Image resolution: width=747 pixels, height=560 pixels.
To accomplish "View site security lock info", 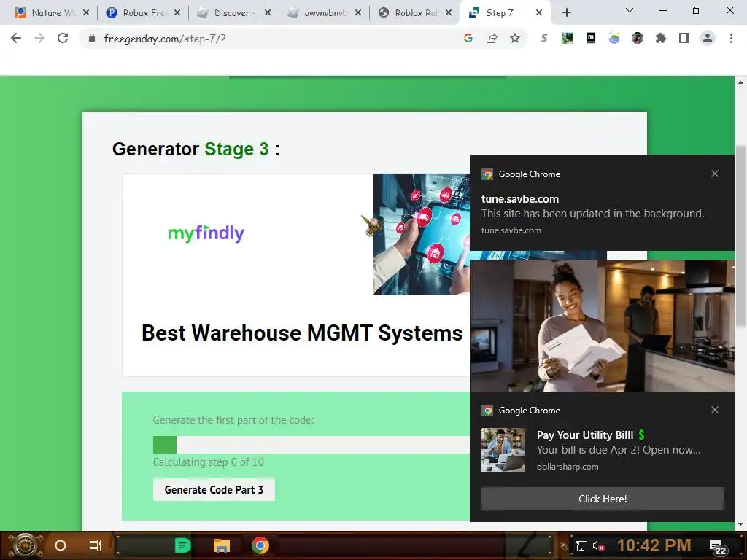I will pos(91,38).
